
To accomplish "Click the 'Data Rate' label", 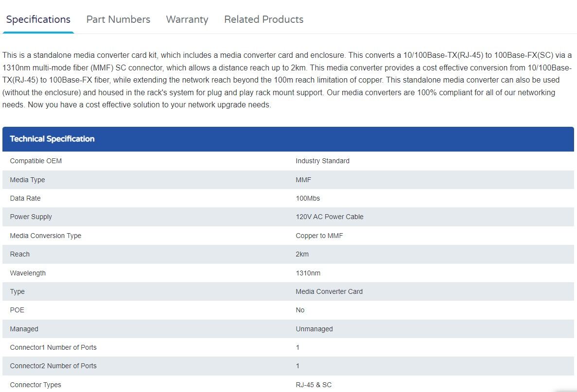I will pos(25,198).
